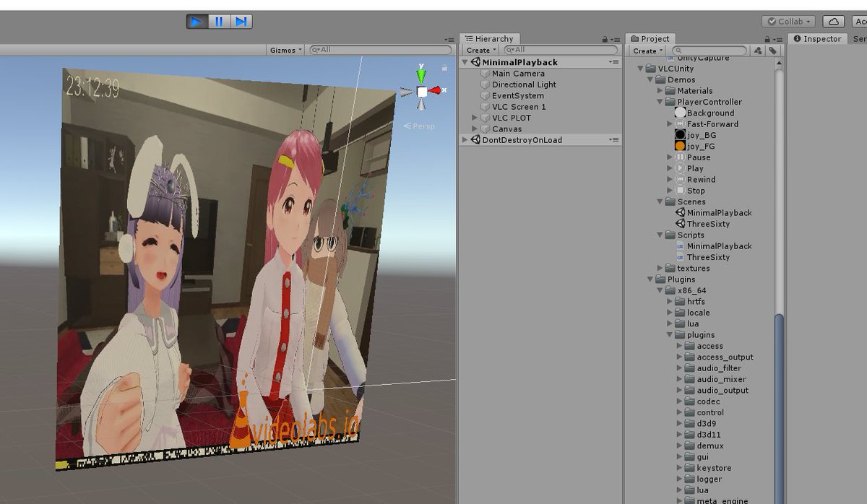Toggle the Project panel lock icon
Screen dimensions: 867x504
click(769, 39)
